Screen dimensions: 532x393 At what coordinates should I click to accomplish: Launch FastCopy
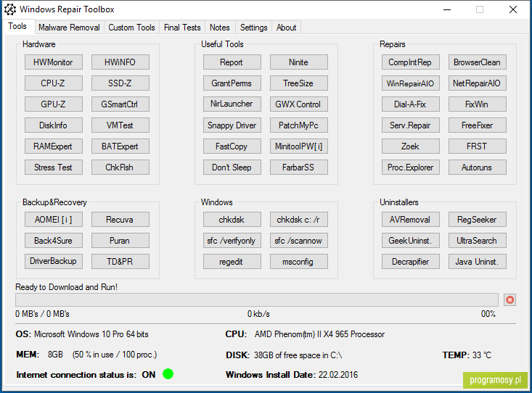(x=232, y=146)
